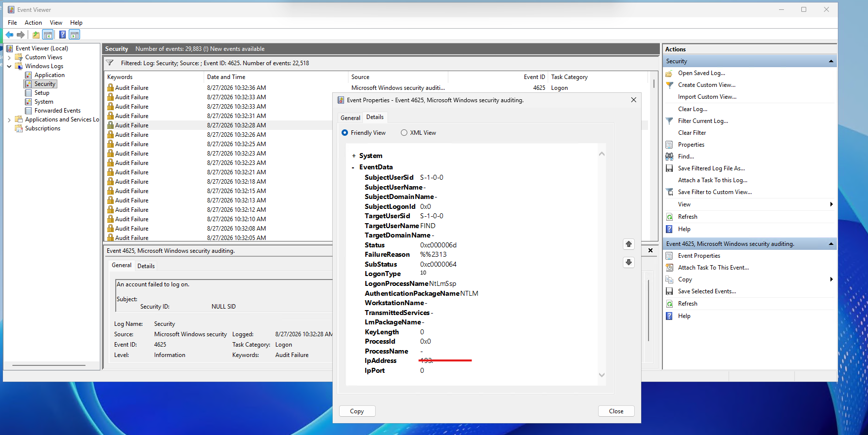Click the Application log icon in the tree
Viewport: 868px width, 435px height.
click(x=29, y=75)
